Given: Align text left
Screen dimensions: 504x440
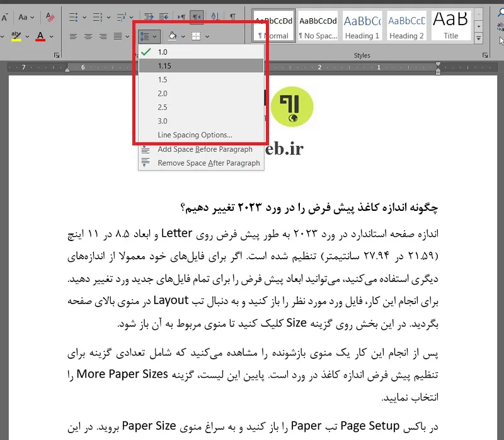Looking at the screenshot, I should point(73,37).
